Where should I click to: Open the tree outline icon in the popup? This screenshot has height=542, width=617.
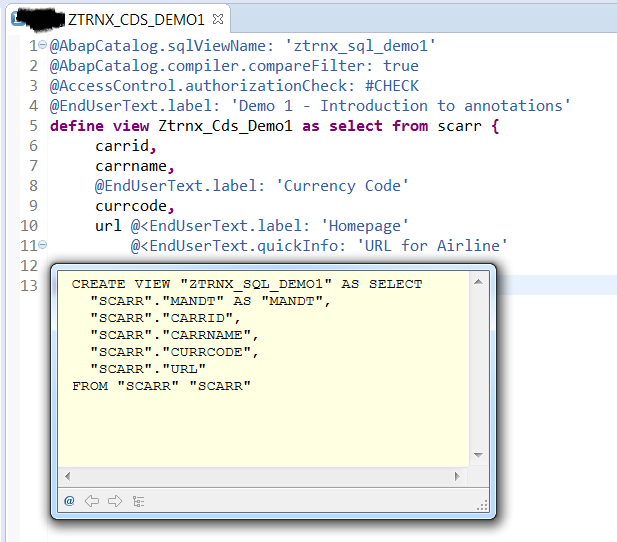pyautogui.click(x=139, y=501)
